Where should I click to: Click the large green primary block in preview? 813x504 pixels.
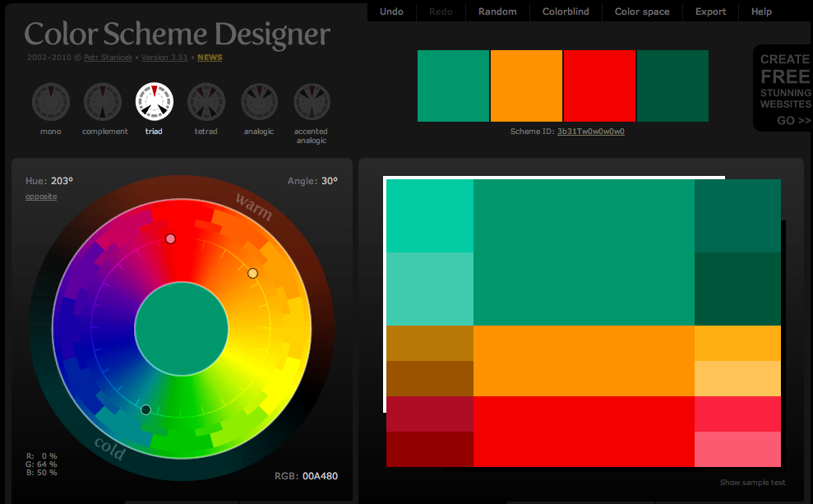(x=584, y=252)
